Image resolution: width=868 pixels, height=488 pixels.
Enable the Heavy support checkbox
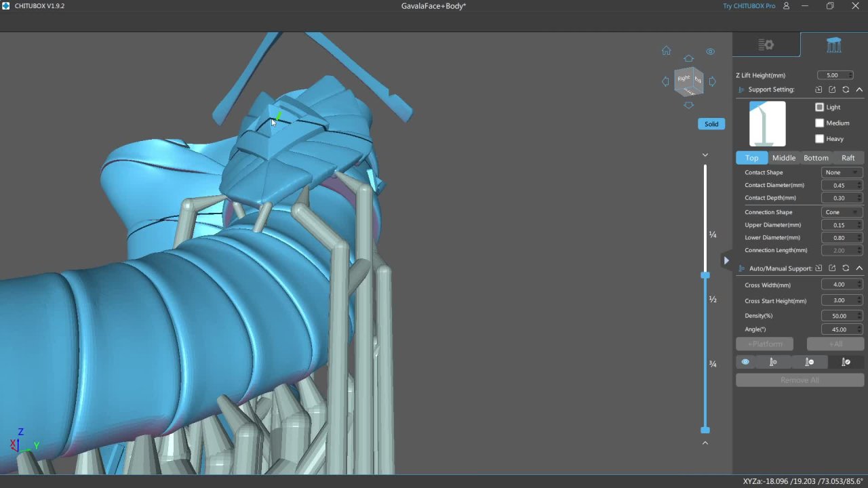819,138
